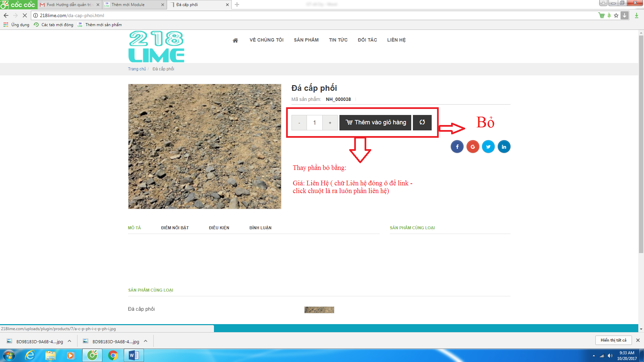Bookmark page with star icon

[x=616, y=15]
